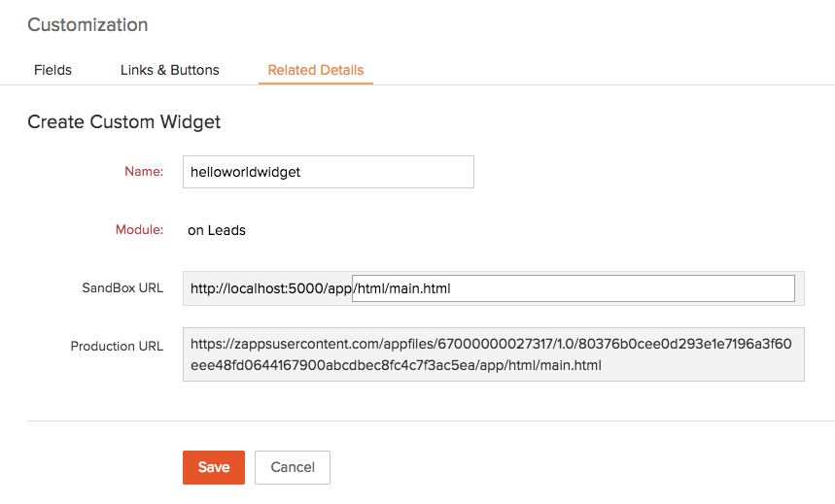The height and width of the screenshot is (504, 835).
Task: Click the second line of Production URL
Action: click(396, 365)
